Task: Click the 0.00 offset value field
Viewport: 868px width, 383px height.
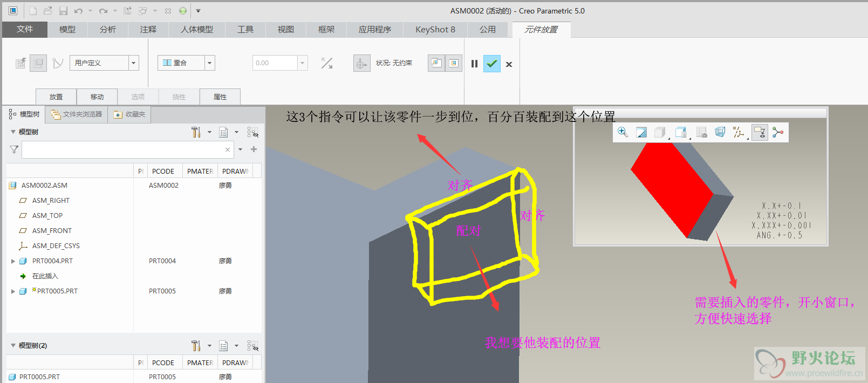Action: pyautogui.click(x=275, y=63)
